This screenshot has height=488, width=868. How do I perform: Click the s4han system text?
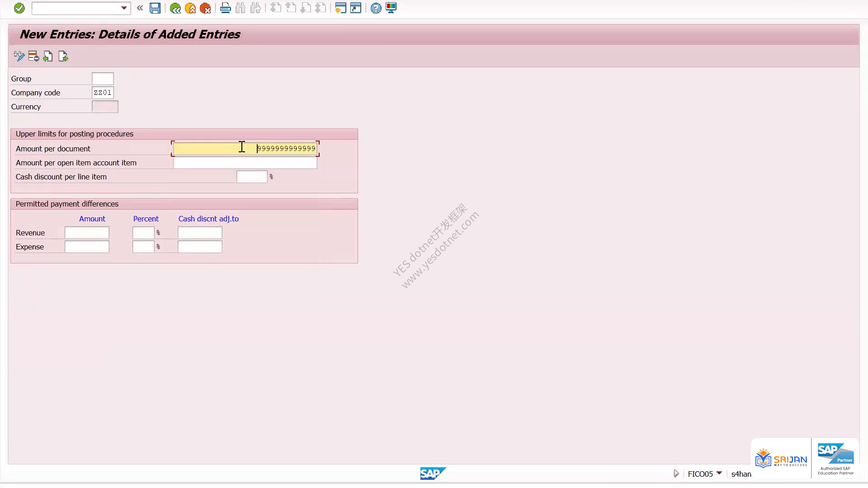(741, 474)
